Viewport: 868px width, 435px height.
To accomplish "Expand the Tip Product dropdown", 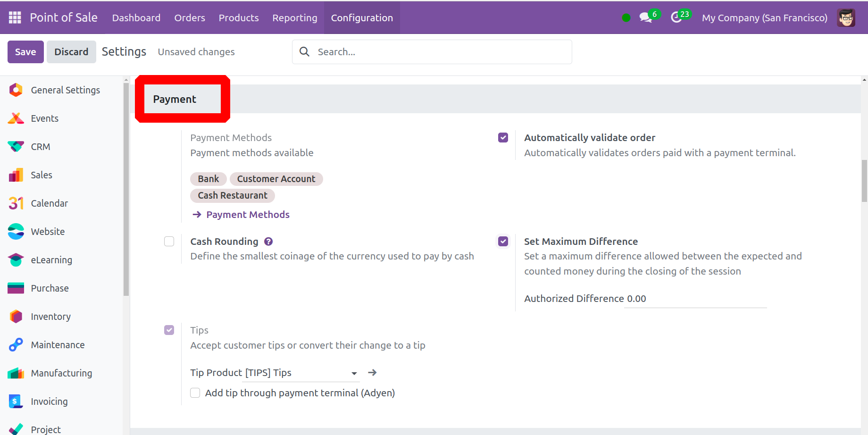I will click(354, 373).
